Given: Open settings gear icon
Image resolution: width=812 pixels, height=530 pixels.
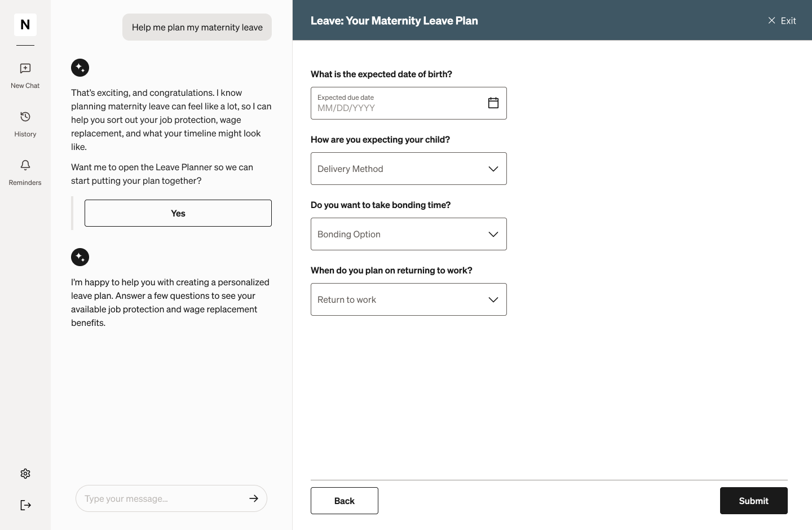Looking at the screenshot, I should point(25,474).
